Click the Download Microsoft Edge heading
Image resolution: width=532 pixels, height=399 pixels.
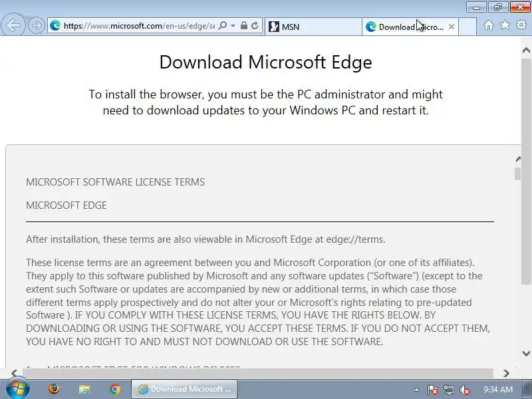point(265,63)
